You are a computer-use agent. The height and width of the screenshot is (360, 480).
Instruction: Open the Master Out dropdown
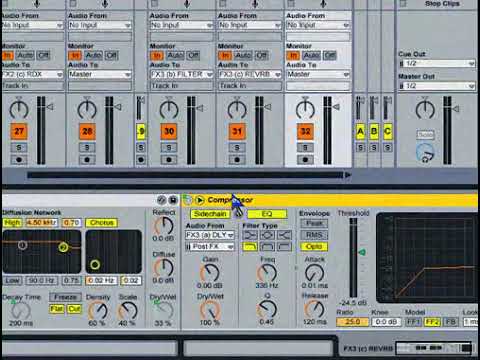coord(437,86)
